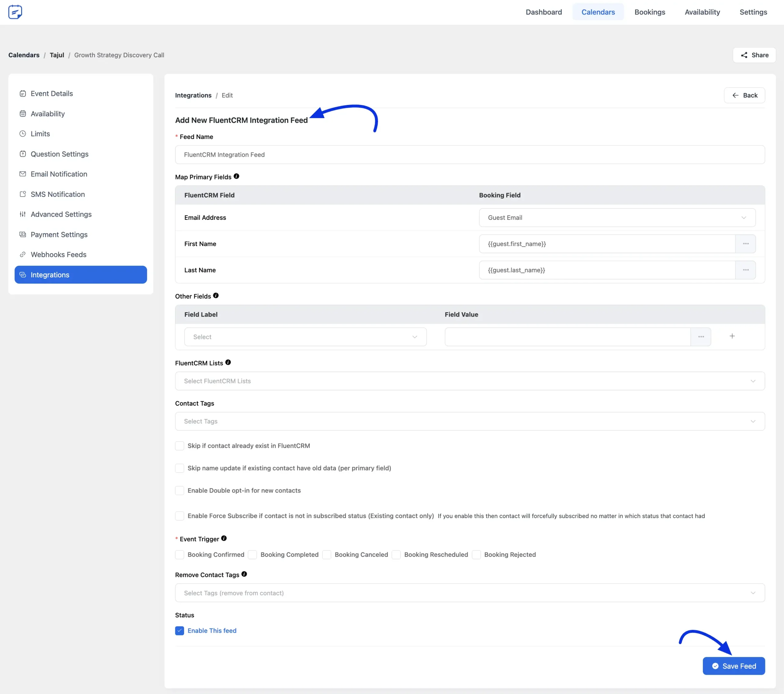This screenshot has width=784, height=694.
Task: Open First Name shortcode ellipsis menu
Action: tap(745, 244)
